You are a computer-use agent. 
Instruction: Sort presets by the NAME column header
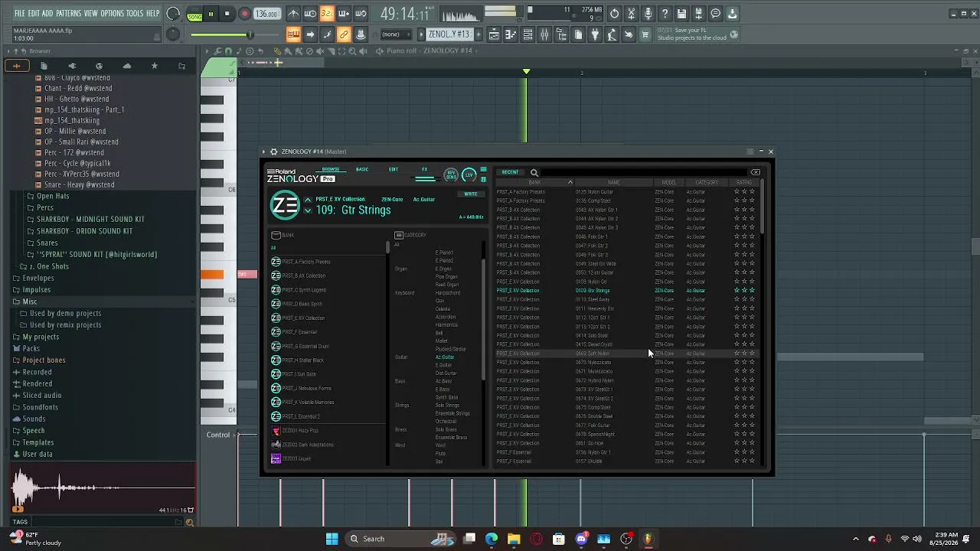[613, 182]
